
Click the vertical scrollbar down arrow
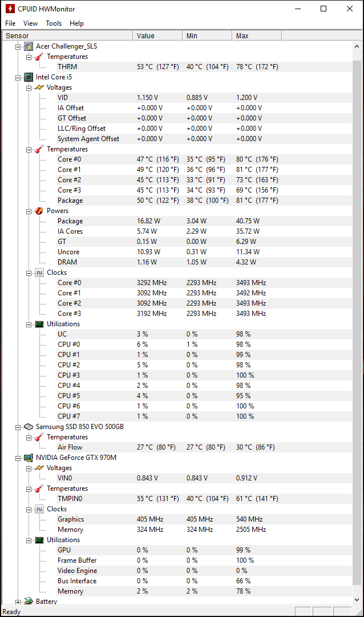click(x=357, y=600)
